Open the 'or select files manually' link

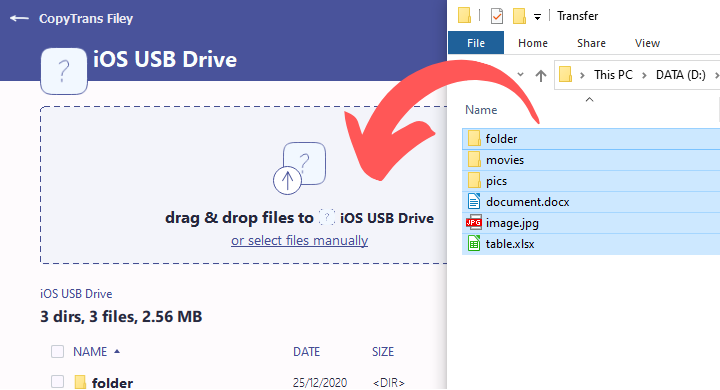click(x=299, y=240)
